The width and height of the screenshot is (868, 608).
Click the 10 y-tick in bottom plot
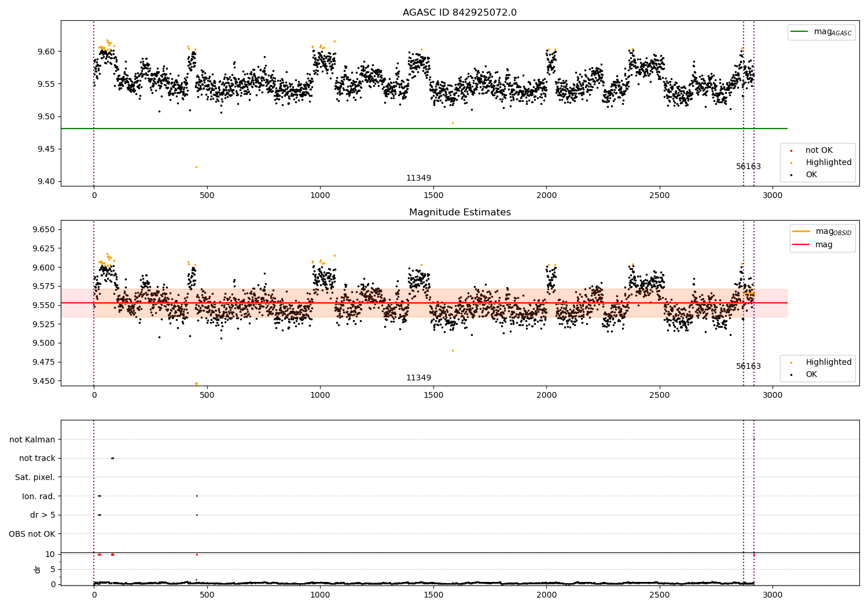point(50,554)
